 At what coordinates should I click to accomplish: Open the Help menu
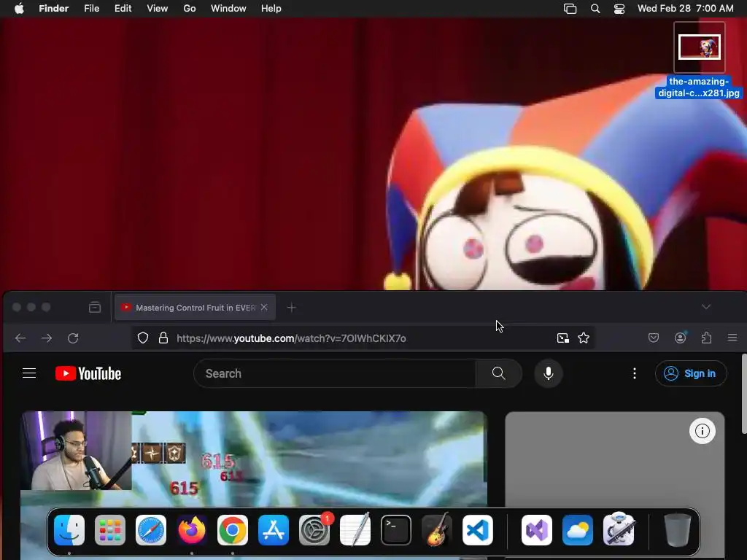(x=271, y=9)
